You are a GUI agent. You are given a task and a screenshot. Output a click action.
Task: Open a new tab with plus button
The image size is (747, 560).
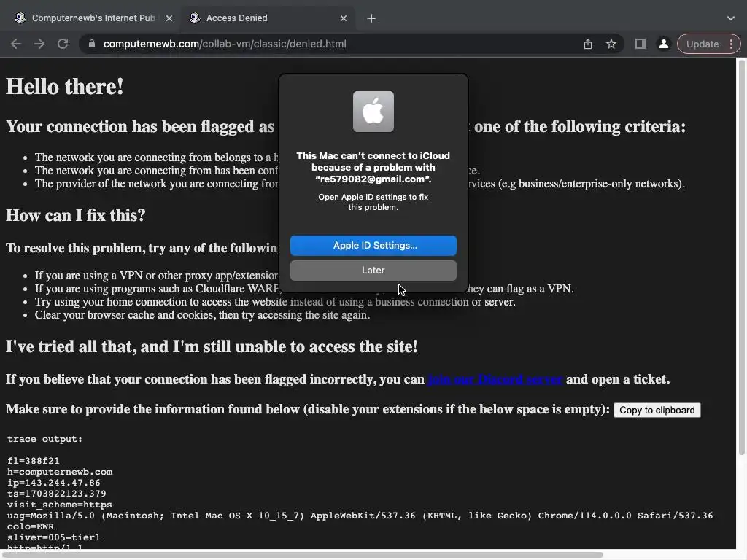[371, 18]
